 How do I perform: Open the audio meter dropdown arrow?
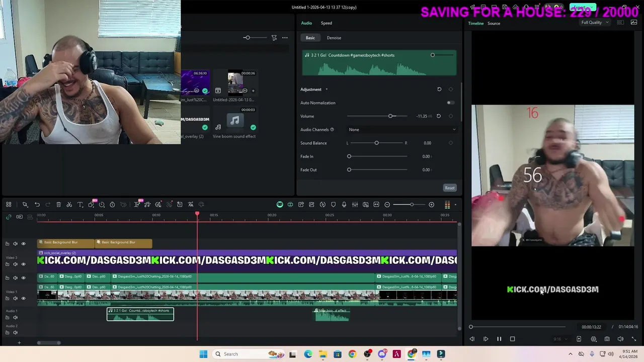point(455,205)
